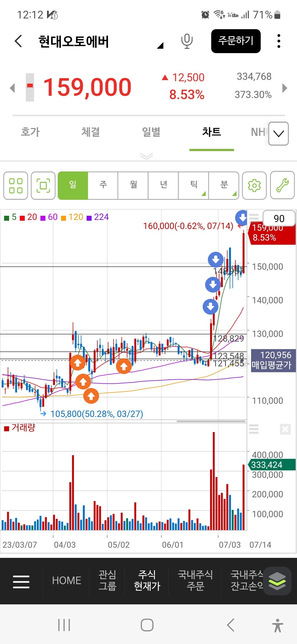
Task: Switch to the 일별 tab
Action: click(151, 132)
